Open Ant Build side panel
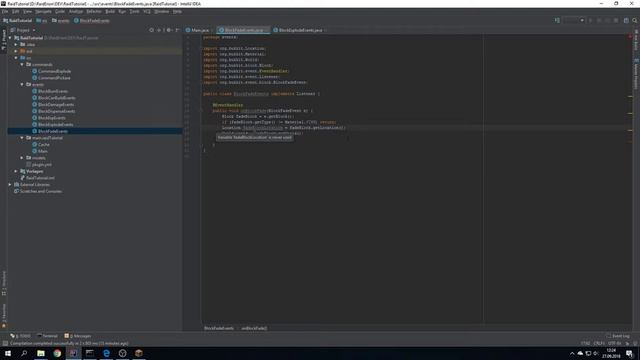The image size is (640, 360). [636, 40]
